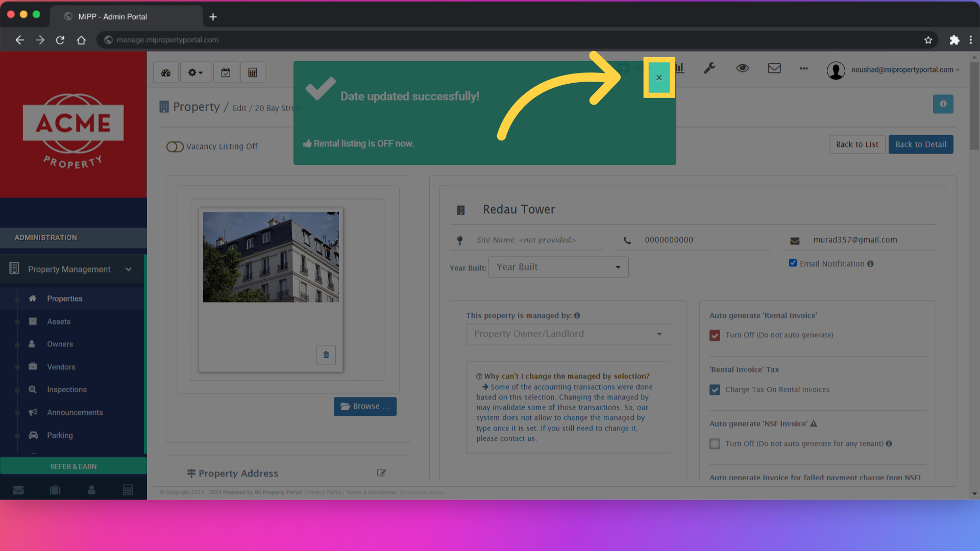Toggle Email Notification checkbox
The height and width of the screenshot is (551, 980).
point(793,263)
